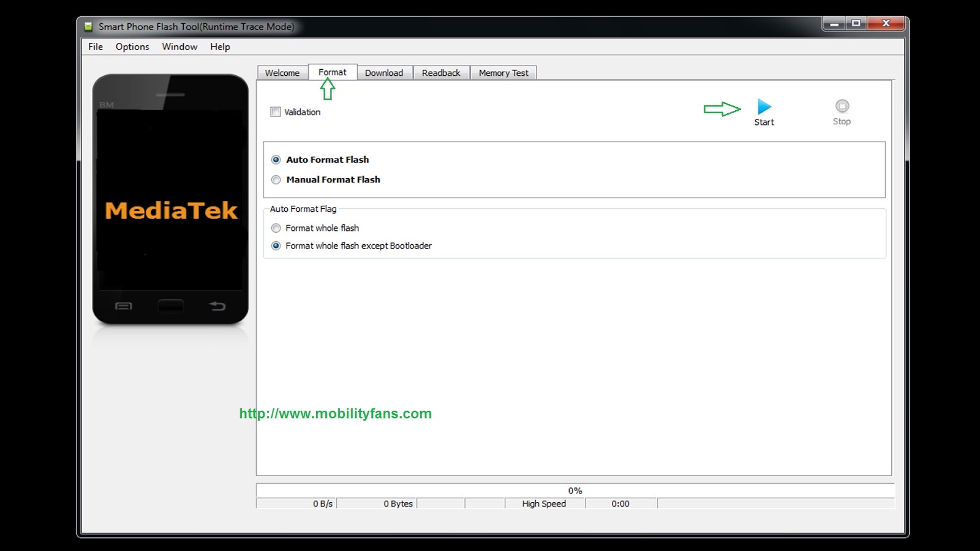
Task: Switch to the Format tab
Action: point(333,72)
